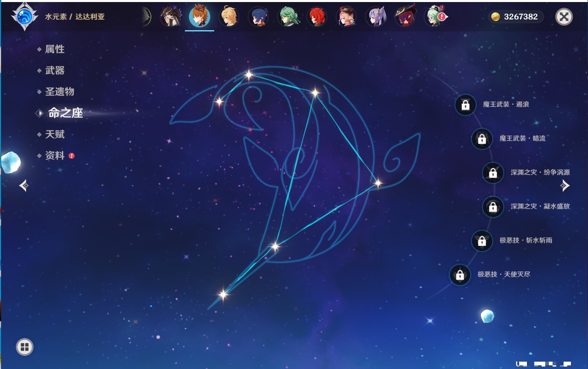Select the pink-haired Yanfei avatar
The height and width of the screenshot is (369, 588).
347,17
